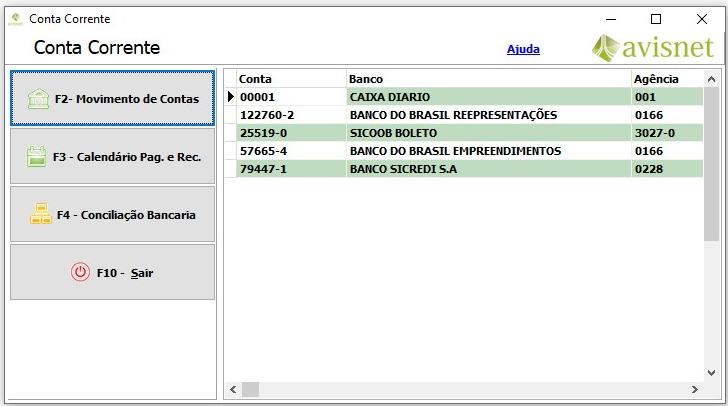Sort by the Banco column header
728x406 pixels.
pyautogui.click(x=488, y=79)
